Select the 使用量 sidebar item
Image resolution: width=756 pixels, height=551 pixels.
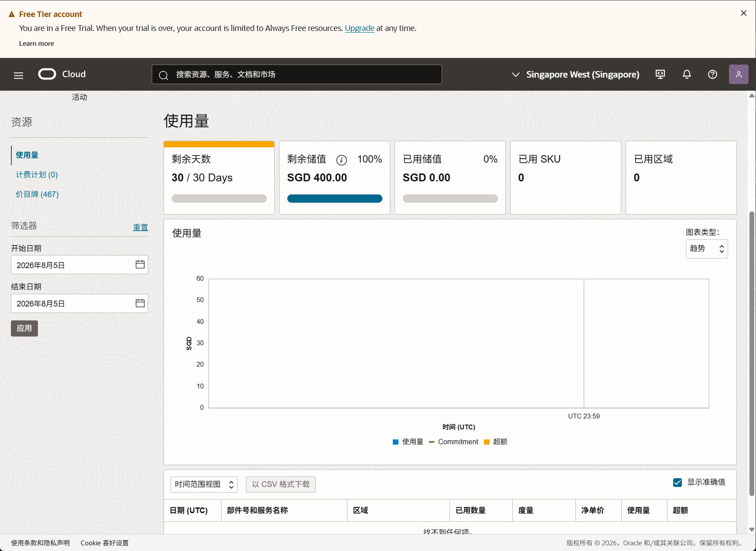click(27, 155)
